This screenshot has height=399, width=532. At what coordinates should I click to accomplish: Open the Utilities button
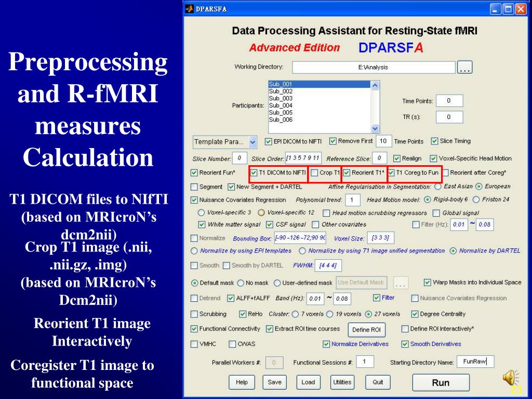tap(342, 382)
